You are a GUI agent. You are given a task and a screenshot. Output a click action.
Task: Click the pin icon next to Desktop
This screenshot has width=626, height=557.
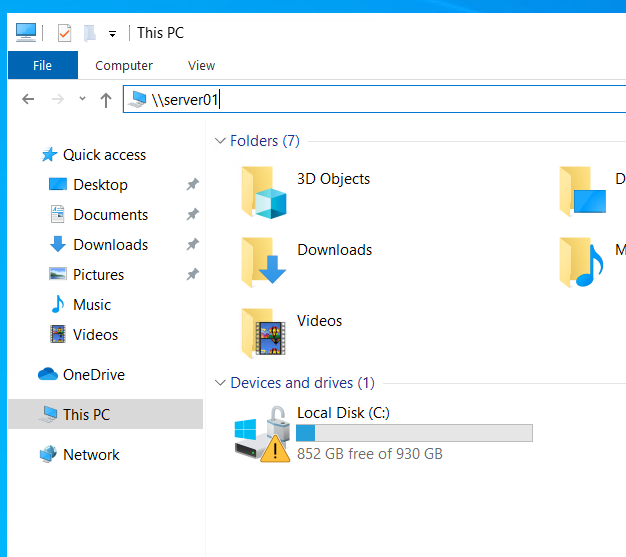(192, 184)
